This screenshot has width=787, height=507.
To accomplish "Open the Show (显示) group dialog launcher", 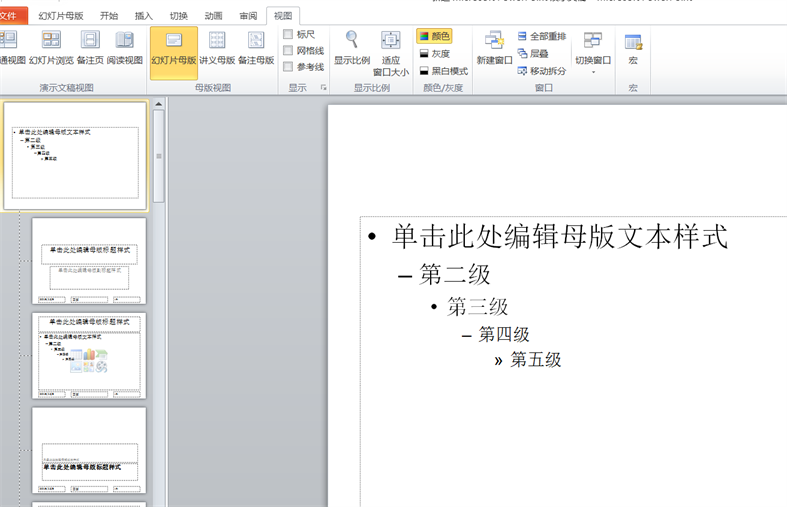I will [x=323, y=88].
